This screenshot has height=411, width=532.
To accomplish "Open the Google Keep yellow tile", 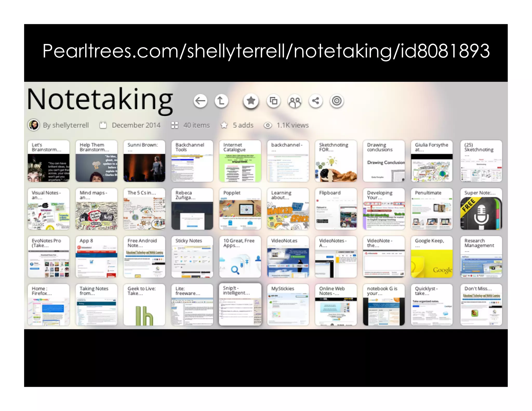I will (x=432, y=257).
